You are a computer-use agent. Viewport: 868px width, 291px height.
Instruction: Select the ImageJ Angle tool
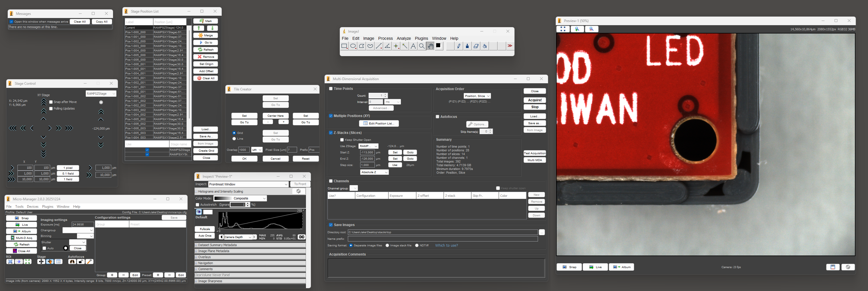(x=387, y=46)
